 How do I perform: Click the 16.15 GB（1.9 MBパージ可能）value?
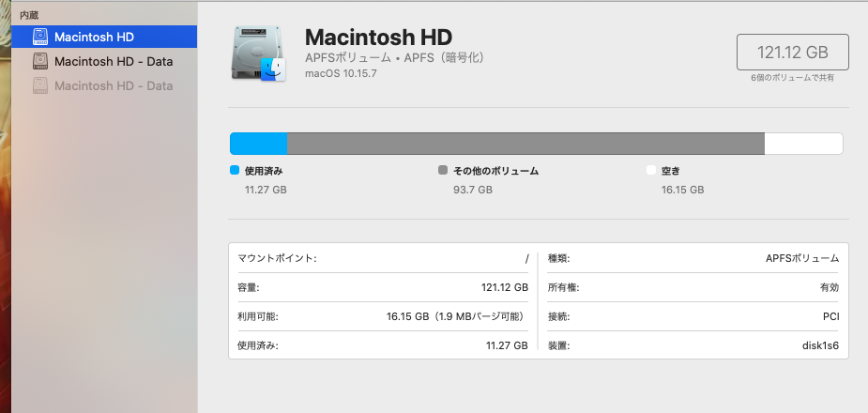point(457,316)
